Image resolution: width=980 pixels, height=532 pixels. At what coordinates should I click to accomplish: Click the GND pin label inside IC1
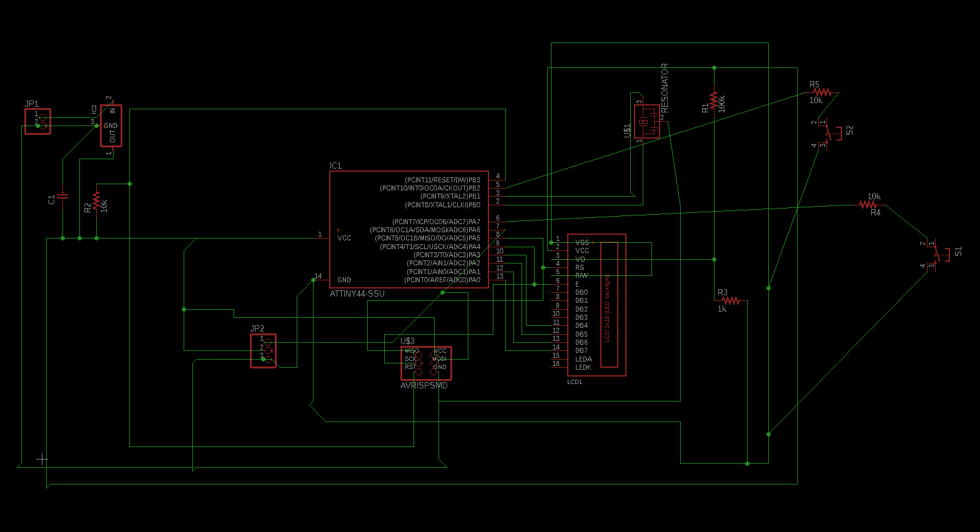(344, 280)
